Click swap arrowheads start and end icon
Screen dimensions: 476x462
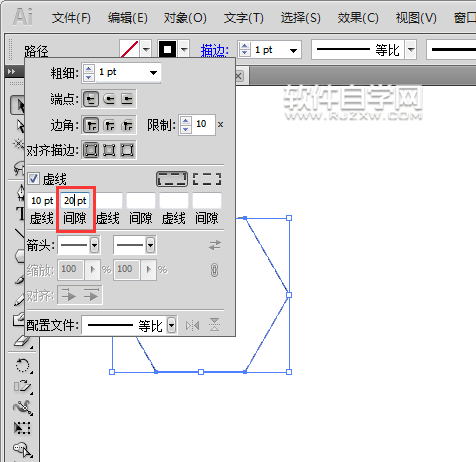215,245
